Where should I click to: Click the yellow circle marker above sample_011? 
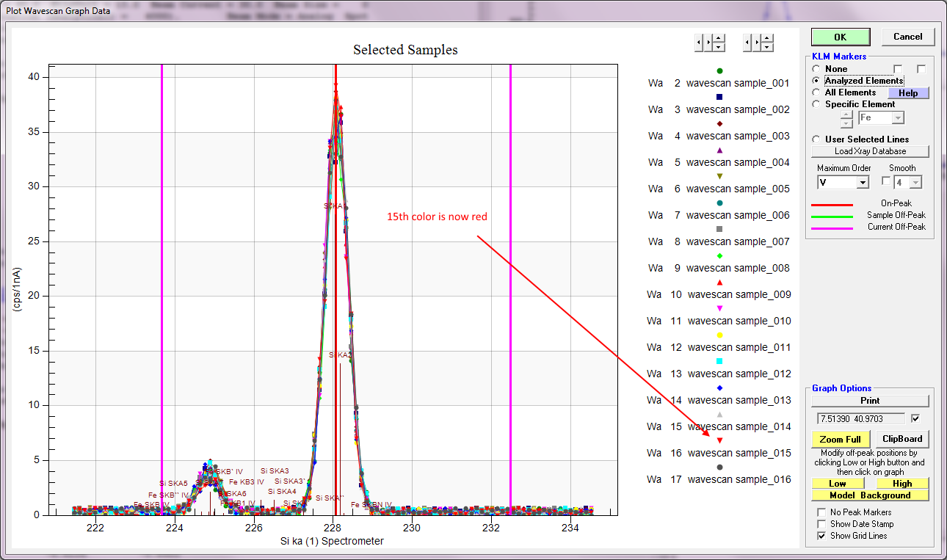(x=719, y=335)
